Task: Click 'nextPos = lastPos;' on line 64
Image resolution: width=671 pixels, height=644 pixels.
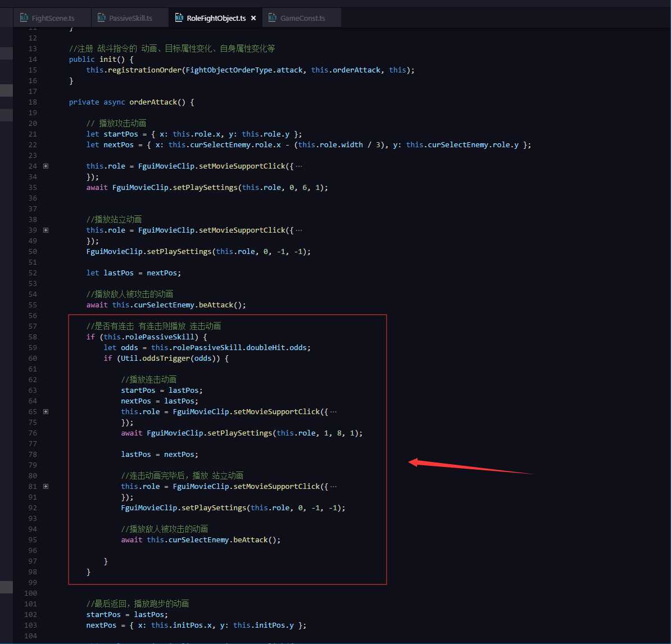Action: click(x=160, y=401)
